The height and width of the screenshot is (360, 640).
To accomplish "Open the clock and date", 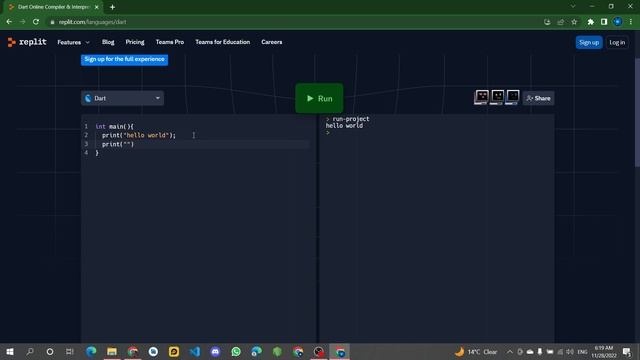I will point(604,351).
